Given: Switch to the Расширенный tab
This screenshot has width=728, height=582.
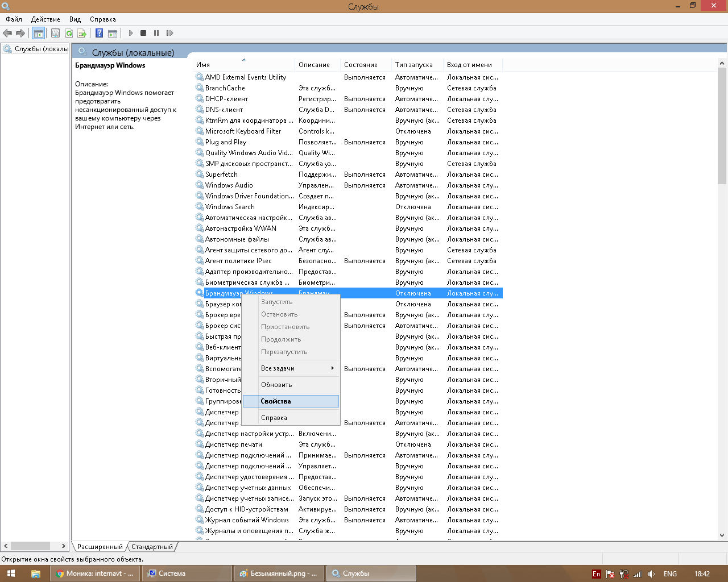Looking at the screenshot, I should click(100, 547).
